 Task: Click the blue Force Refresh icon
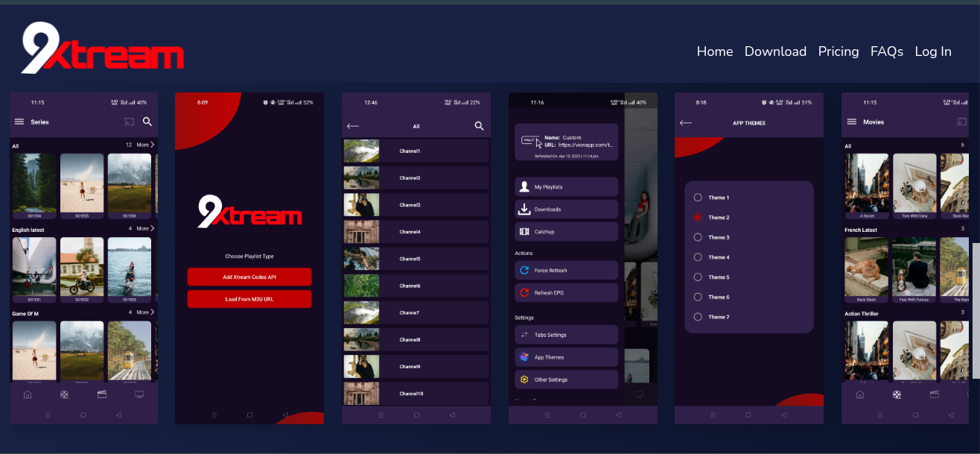[524, 271]
